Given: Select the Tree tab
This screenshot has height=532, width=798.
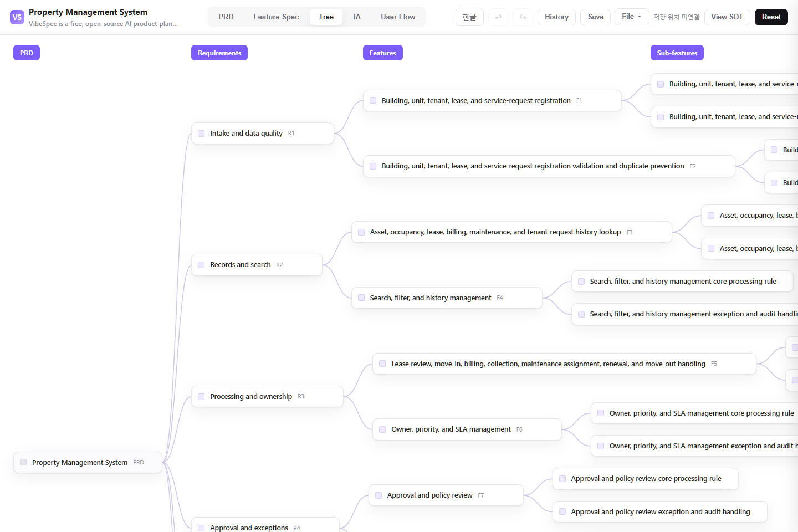Looking at the screenshot, I should (326, 17).
